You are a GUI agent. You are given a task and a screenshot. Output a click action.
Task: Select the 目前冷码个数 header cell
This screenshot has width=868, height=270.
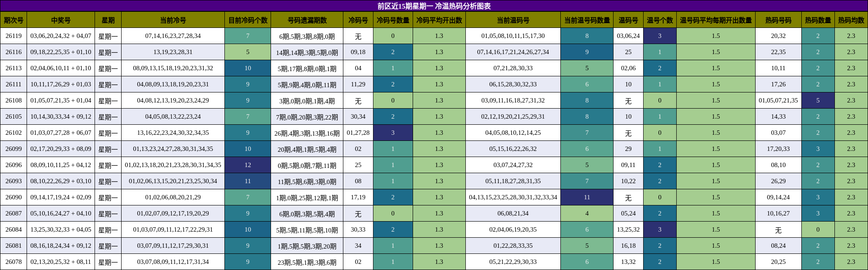click(248, 20)
